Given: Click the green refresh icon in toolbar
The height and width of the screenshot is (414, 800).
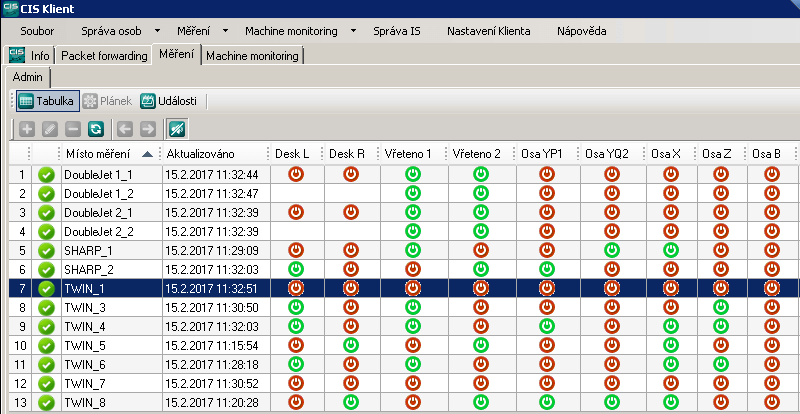Looking at the screenshot, I should click(95, 129).
